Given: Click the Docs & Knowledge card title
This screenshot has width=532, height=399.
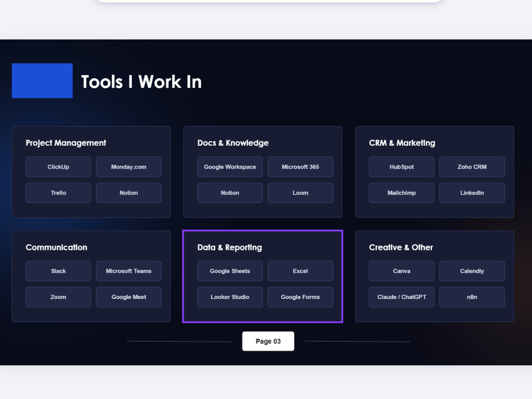Looking at the screenshot, I should [x=233, y=143].
